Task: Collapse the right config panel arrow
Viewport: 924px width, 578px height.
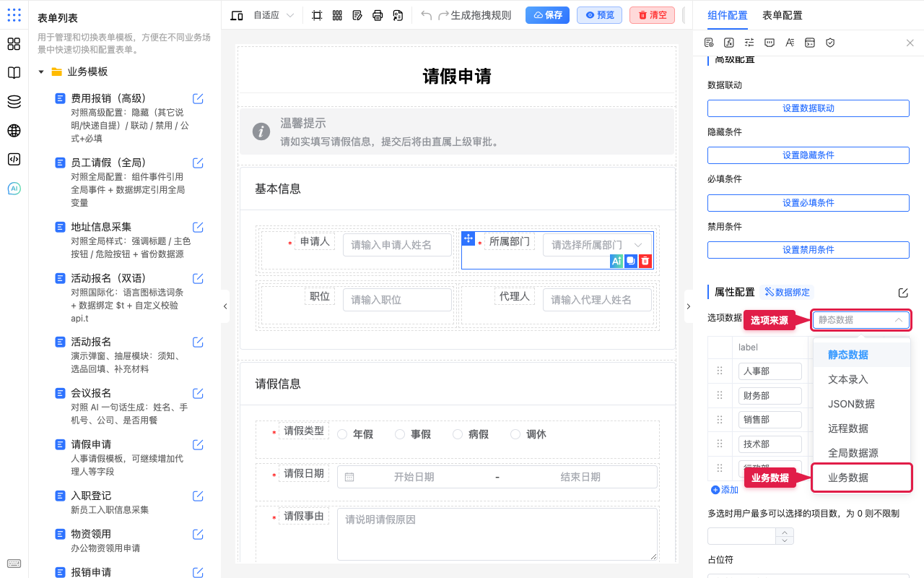Action: click(x=688, y=306)
